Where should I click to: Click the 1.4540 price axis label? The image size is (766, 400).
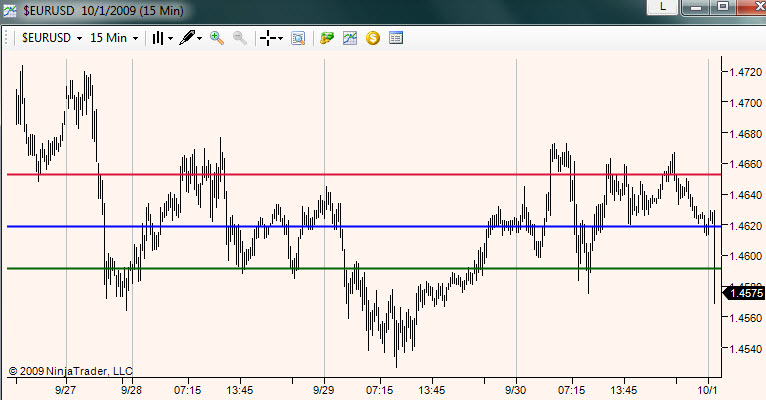[x=745, y=349]
